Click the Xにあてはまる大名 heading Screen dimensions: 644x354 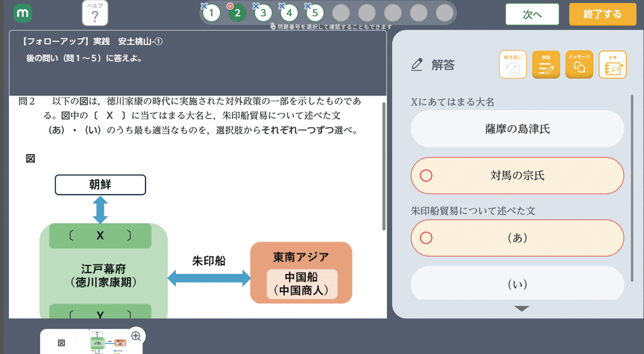tap(453, 102)
